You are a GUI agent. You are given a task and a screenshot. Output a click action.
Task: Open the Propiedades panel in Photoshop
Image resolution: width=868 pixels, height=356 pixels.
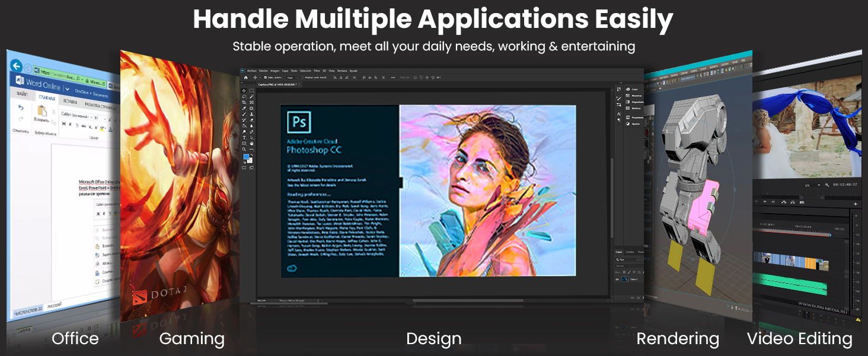(628, 117)
